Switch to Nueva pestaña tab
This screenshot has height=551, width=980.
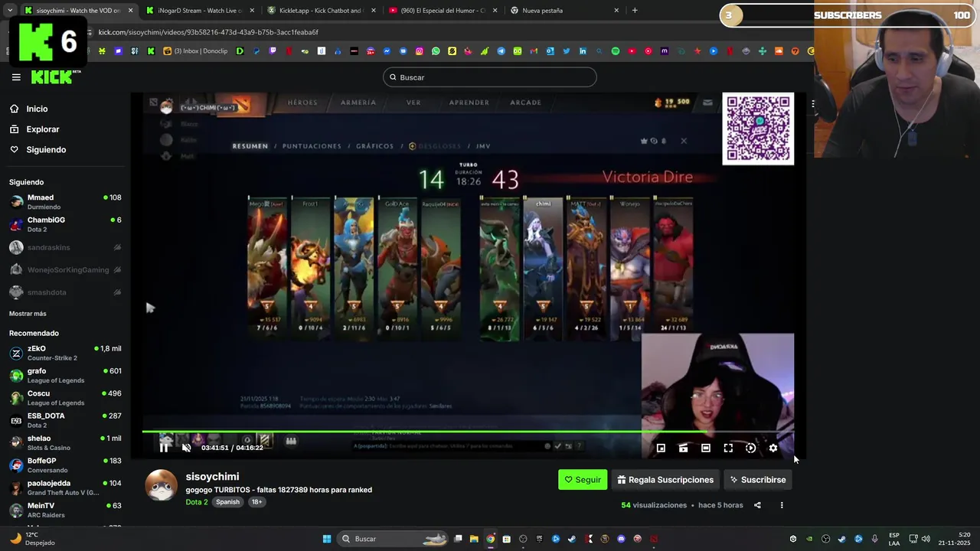point(565,11)
